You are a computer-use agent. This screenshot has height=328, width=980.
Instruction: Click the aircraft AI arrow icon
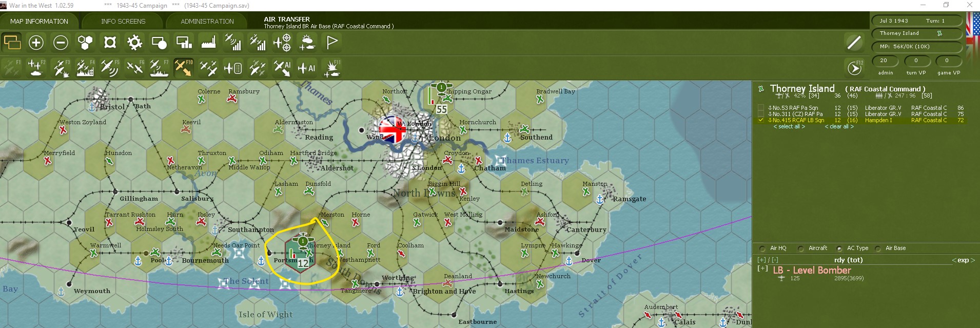point(282,68)
